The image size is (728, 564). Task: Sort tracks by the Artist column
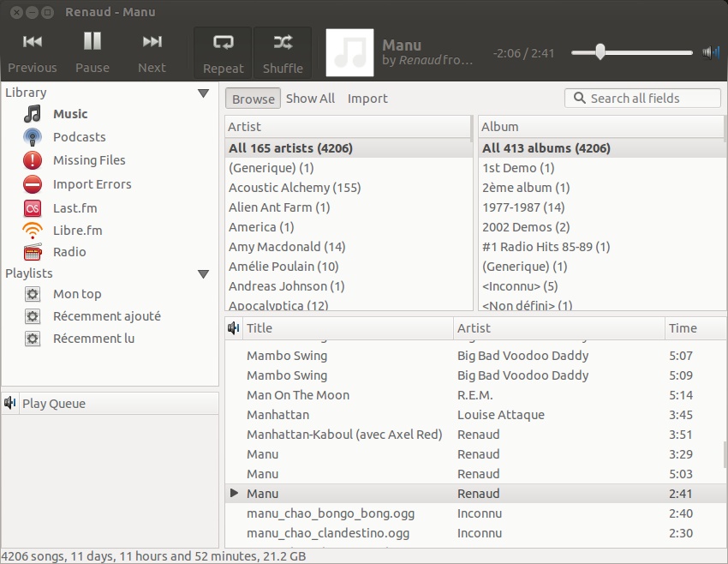pos(559,328)
